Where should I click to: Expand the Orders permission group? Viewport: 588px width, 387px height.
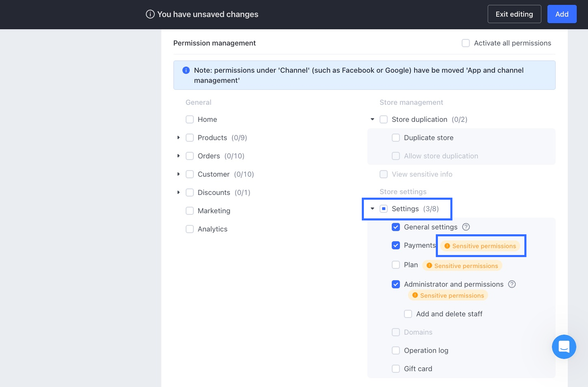[178, 156]
